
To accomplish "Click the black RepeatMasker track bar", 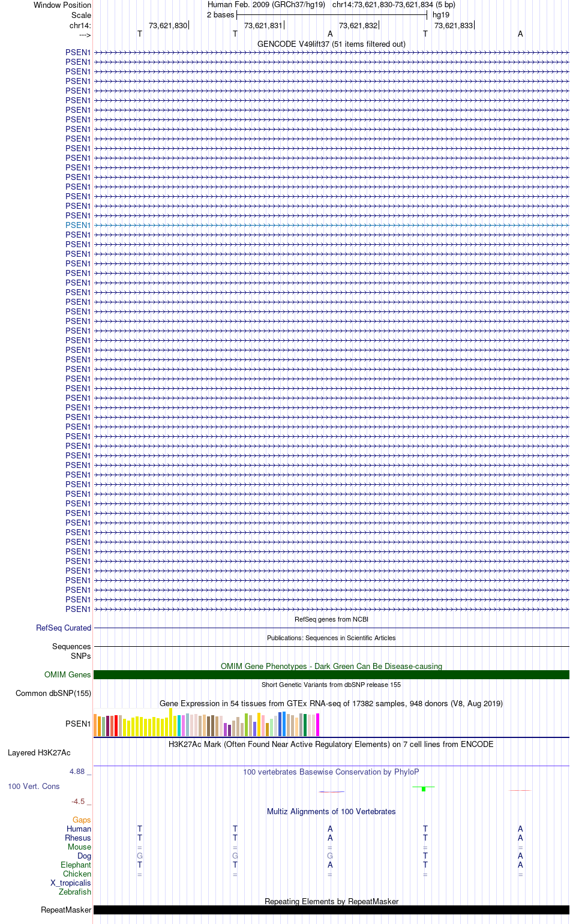I will 331,910.
